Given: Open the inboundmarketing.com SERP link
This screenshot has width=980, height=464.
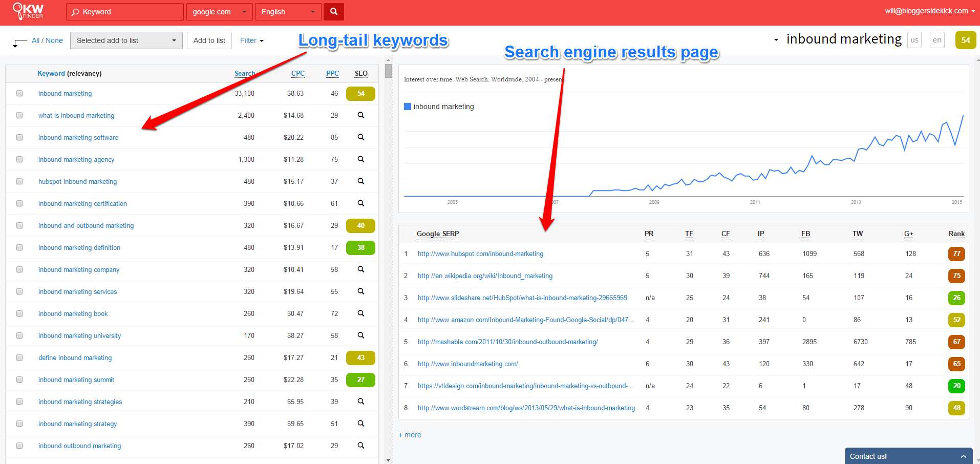Looking at the screenshot, I should point(467,364).
